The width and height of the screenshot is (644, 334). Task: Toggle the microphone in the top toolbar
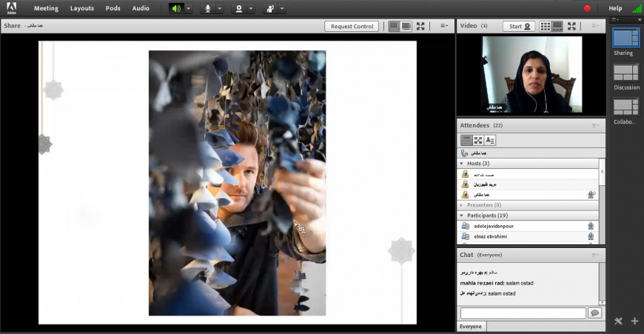(x=207, y=9)
